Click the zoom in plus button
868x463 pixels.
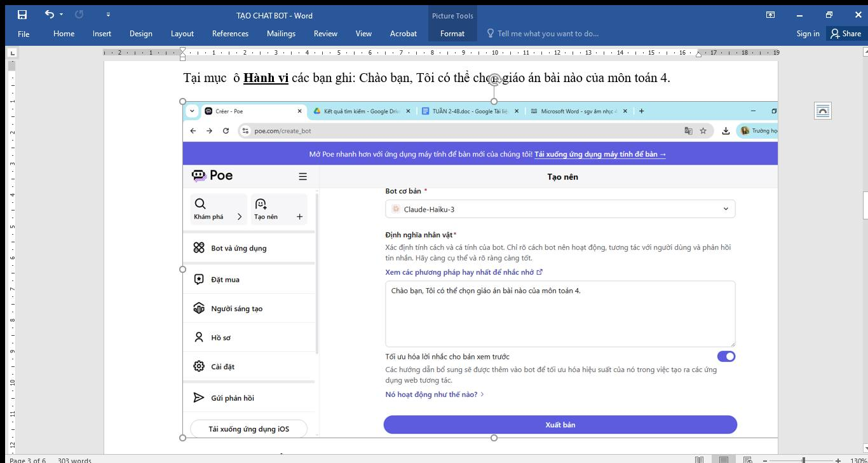[x=838, y=460]
